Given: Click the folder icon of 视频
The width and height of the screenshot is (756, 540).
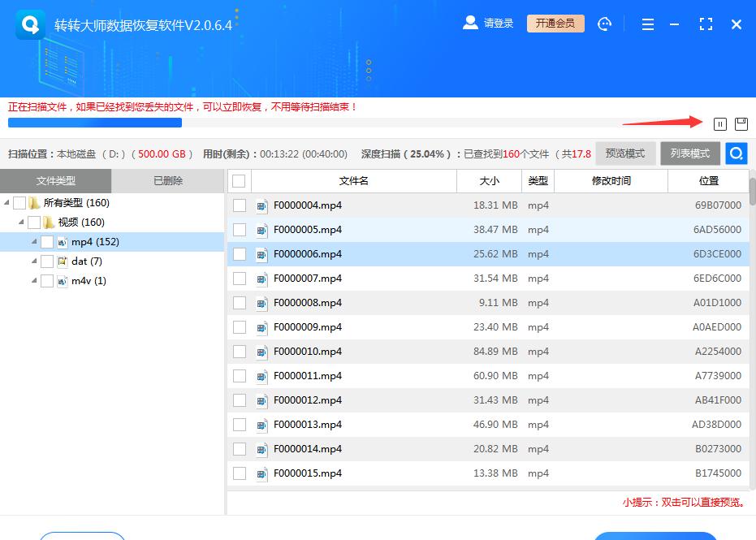Looking at the screenshot, I should (49, 222).
